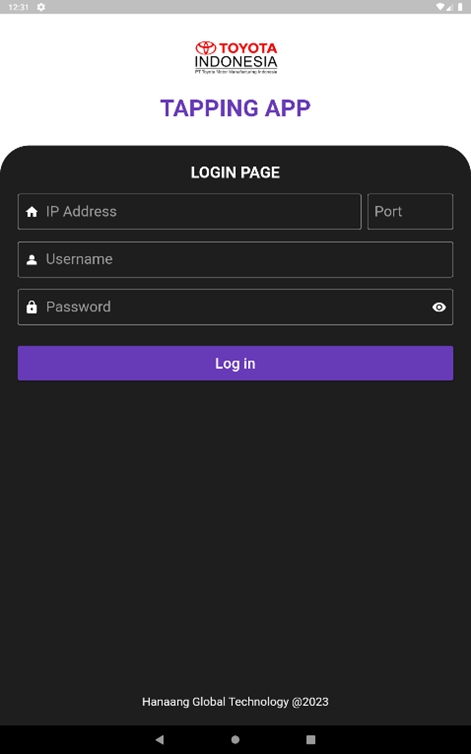Tap the Wi-Fi indicator in the status bar

click(440, 7)
